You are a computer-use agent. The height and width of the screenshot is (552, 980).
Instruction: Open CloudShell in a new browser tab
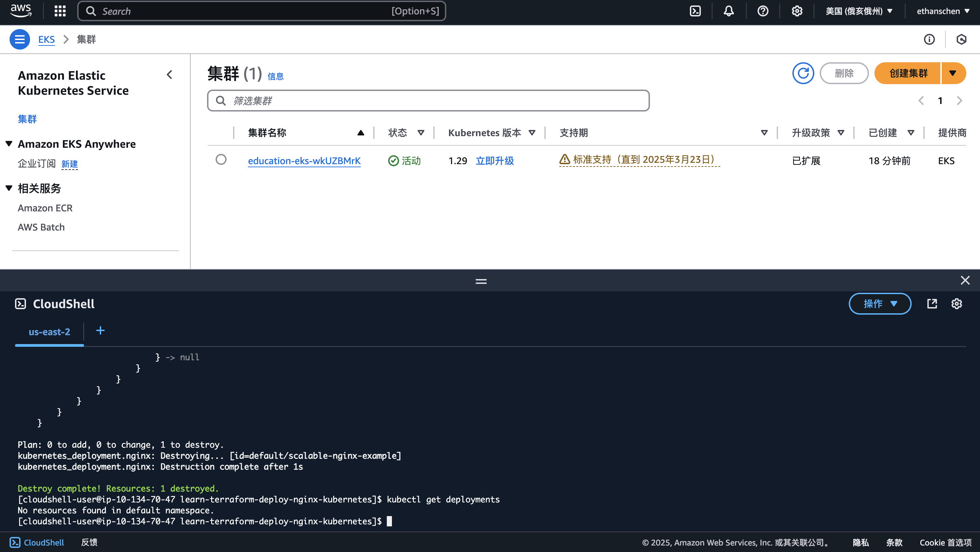click(x=932, y=303)
